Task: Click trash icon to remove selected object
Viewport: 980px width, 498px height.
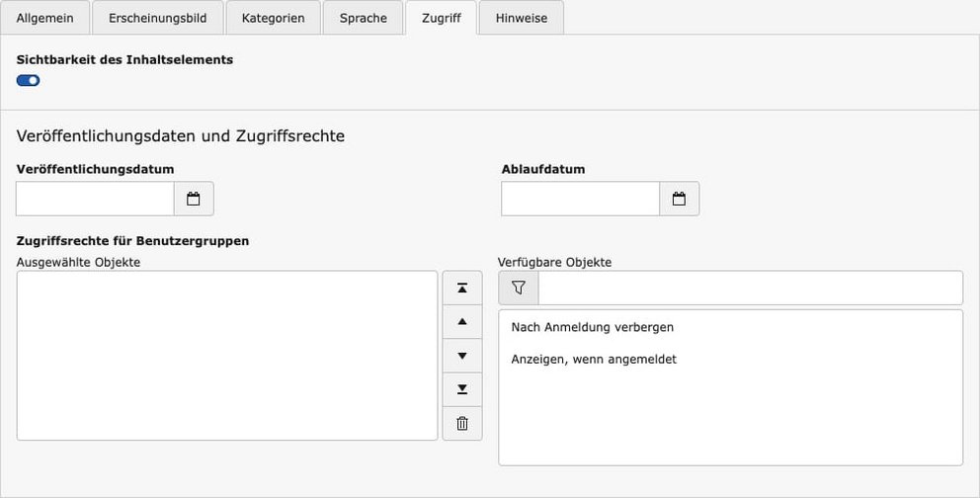Action: tap(461, 424)
